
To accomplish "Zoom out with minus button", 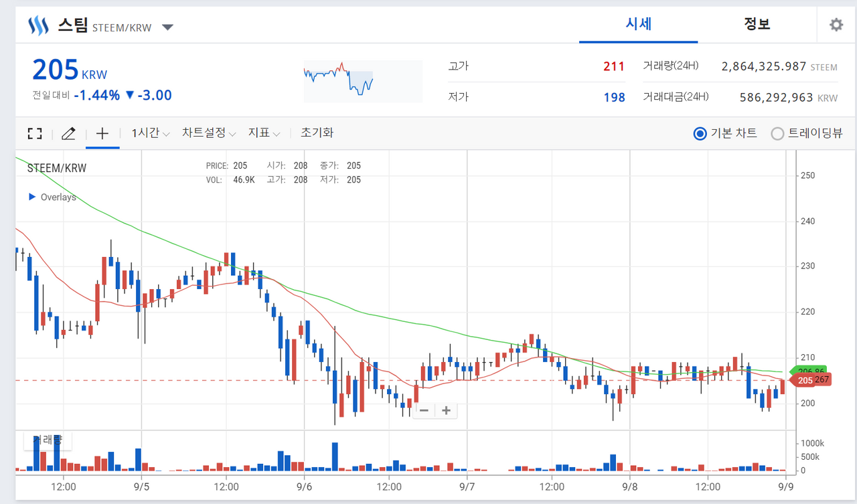I will click(424, 410).
